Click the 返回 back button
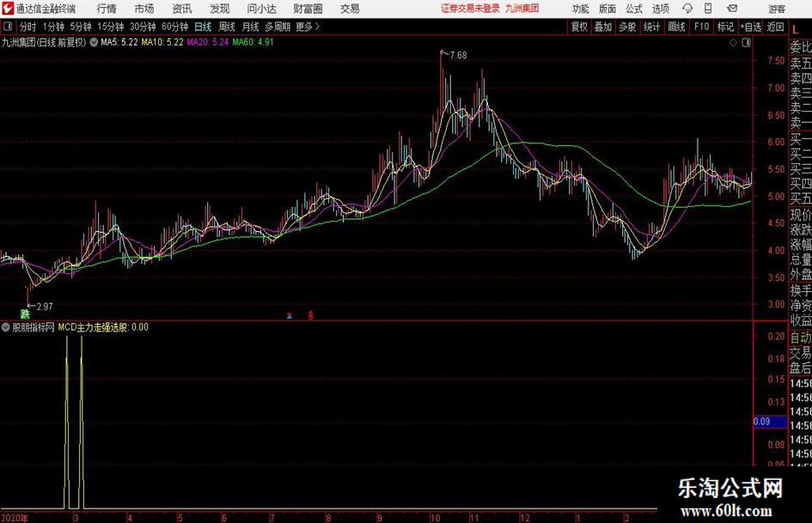812x523 pixels. pyautogui.click(x=775, y=27)
